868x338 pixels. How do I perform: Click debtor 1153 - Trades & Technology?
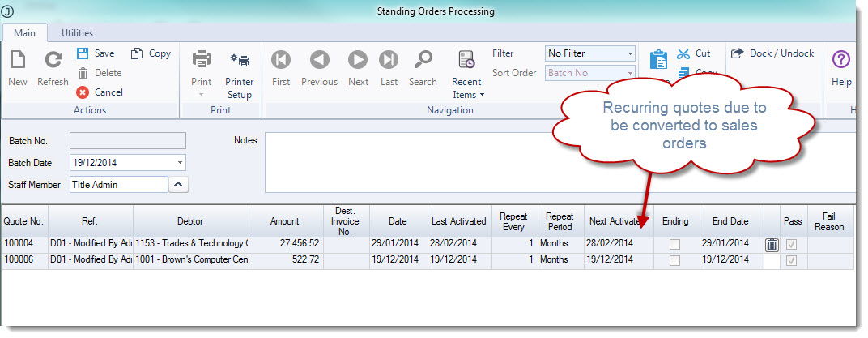(x=190, y=243)
